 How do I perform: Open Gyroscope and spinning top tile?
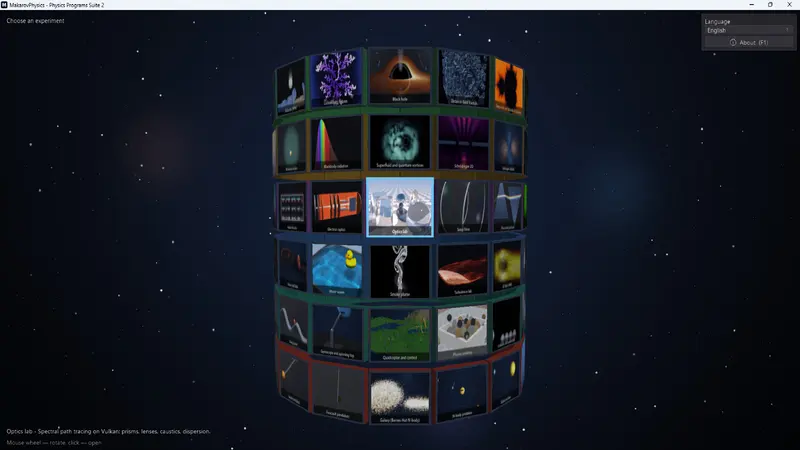click(x=337, y=331)
